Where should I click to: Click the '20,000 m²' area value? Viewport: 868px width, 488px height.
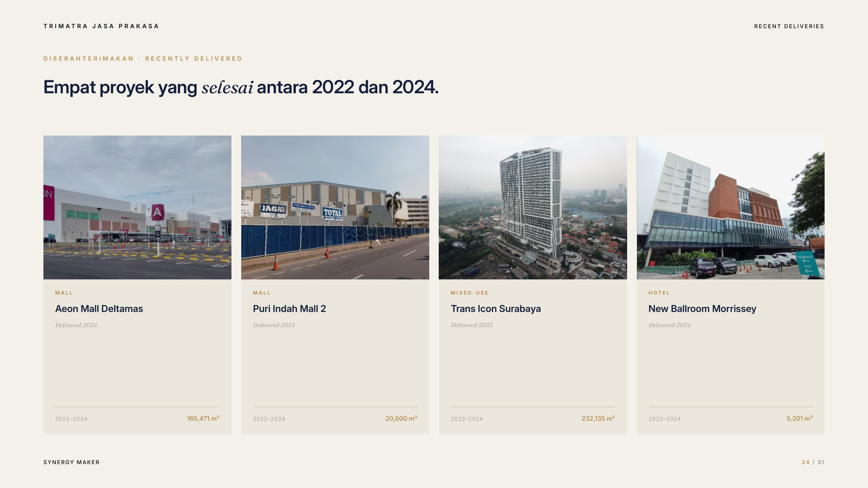coord(401,419)
